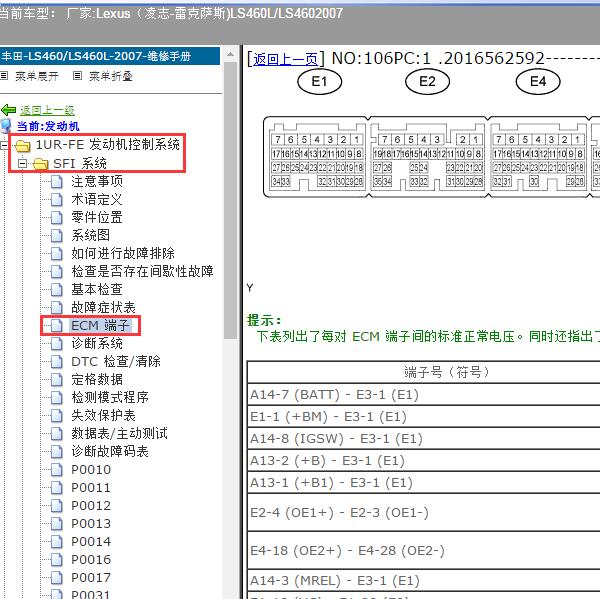Click the left panel vertical scrollbar thumb
Viewport: 600px width, 599px height.
[230, 199]
